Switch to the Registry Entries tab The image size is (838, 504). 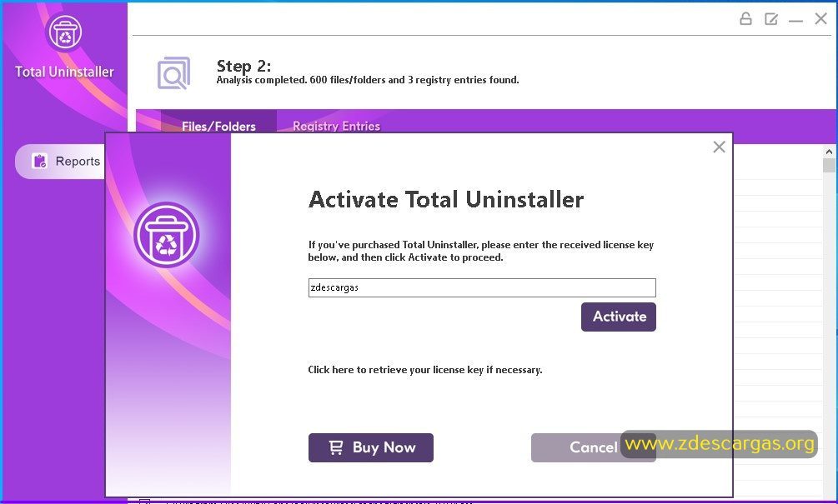336,126
